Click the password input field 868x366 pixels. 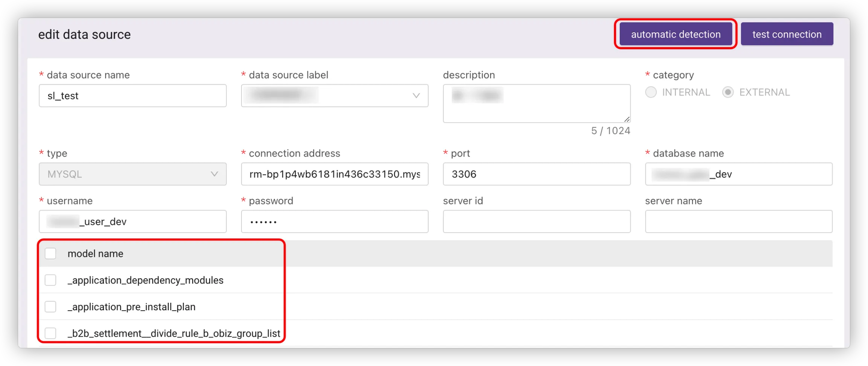click(x=334, y=221)
